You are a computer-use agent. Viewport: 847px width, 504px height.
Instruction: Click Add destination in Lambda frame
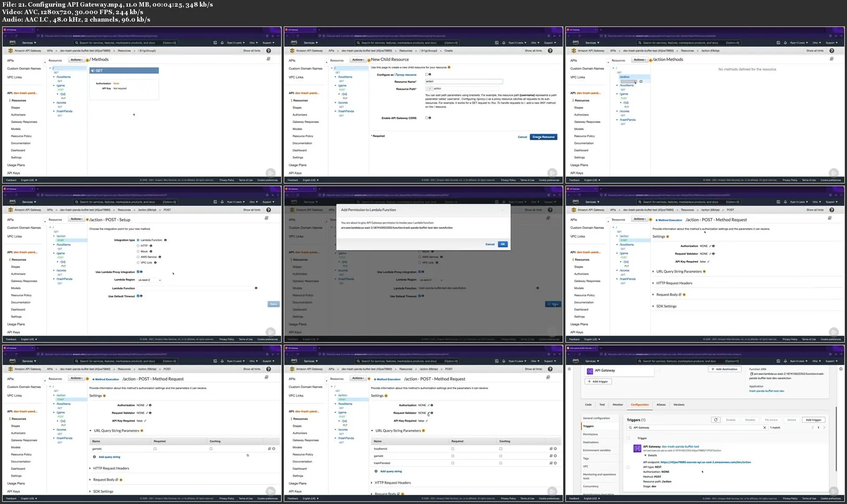point(724,369)
